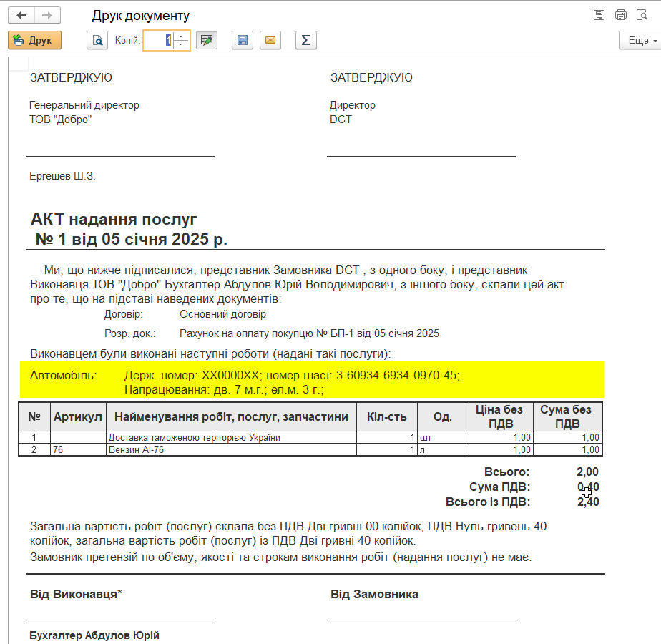Click the unit cell шт
The width and height of the screenshot is (661, 644).
tap(443, 437)
